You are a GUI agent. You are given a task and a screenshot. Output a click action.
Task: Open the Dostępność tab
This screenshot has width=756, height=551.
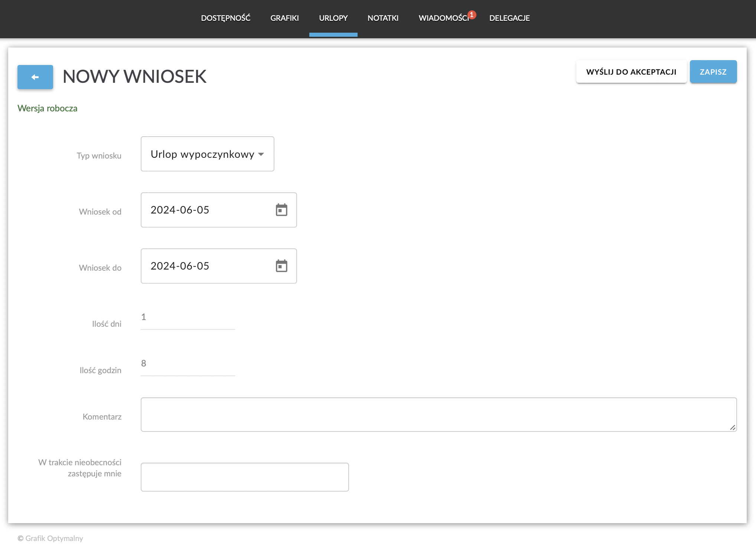(x=225, y=18)
